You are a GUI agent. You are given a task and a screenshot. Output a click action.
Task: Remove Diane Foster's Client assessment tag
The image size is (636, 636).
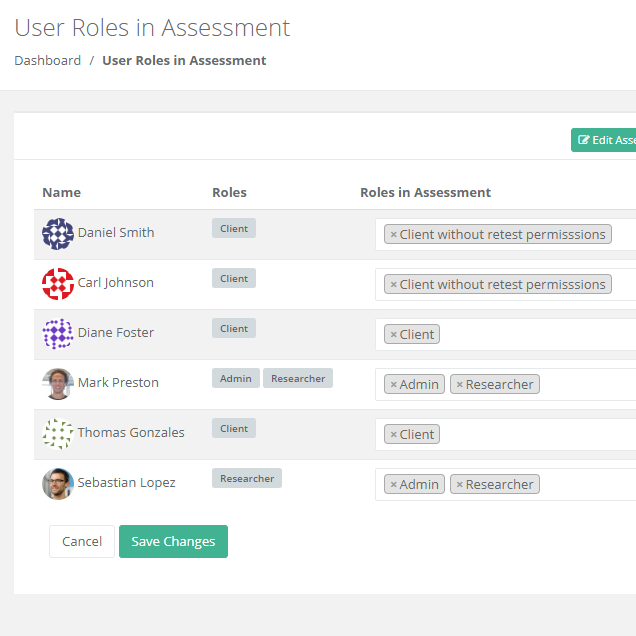[393, 335]
